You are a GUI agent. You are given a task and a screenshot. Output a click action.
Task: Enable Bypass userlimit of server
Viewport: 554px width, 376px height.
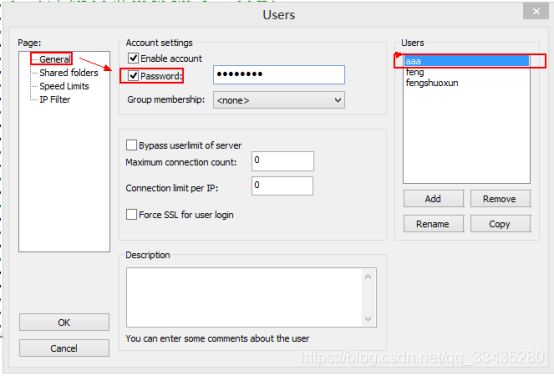(131, 145)
